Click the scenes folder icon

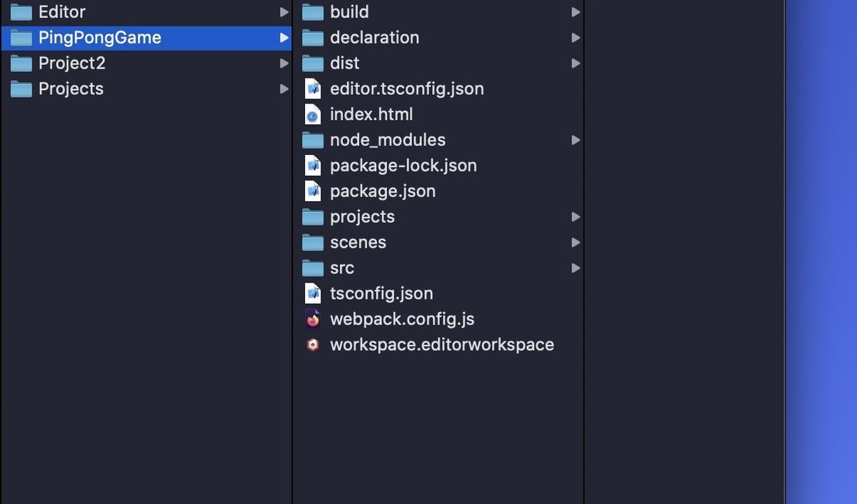(x=312, y=242)
